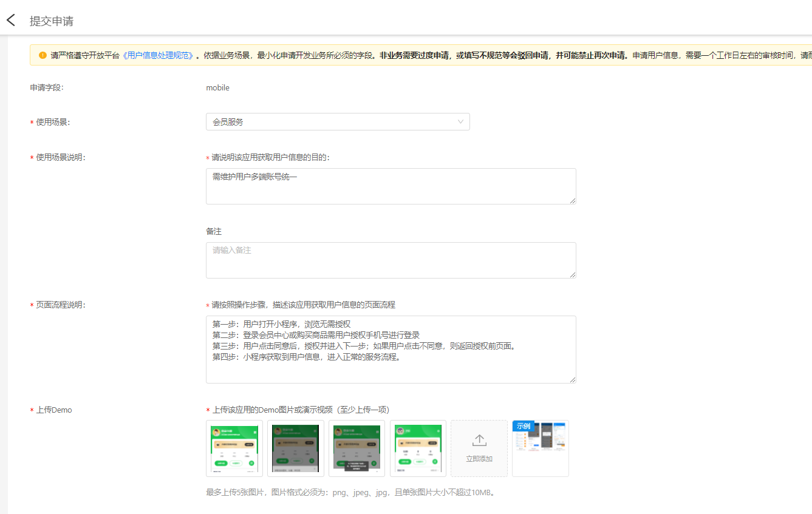Screen dimensions: 812x514
Task: Expand the 使用场景 dropdown chevron
Action: click(x=460, y=122)
